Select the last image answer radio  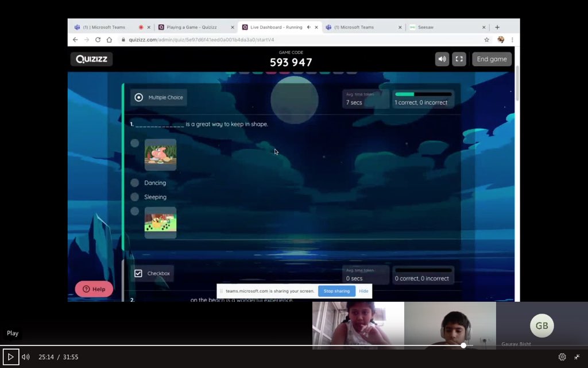(134, 211)
